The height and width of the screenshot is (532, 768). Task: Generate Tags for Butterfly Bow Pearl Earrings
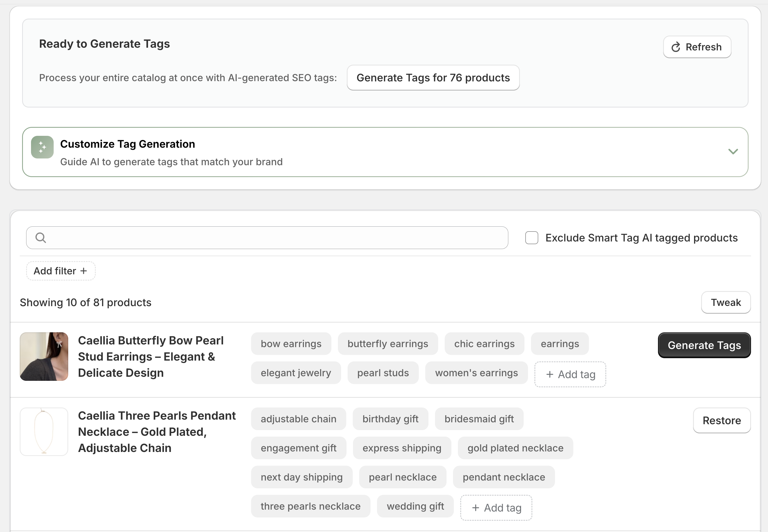pyautogui.click(x=704, y=345)
